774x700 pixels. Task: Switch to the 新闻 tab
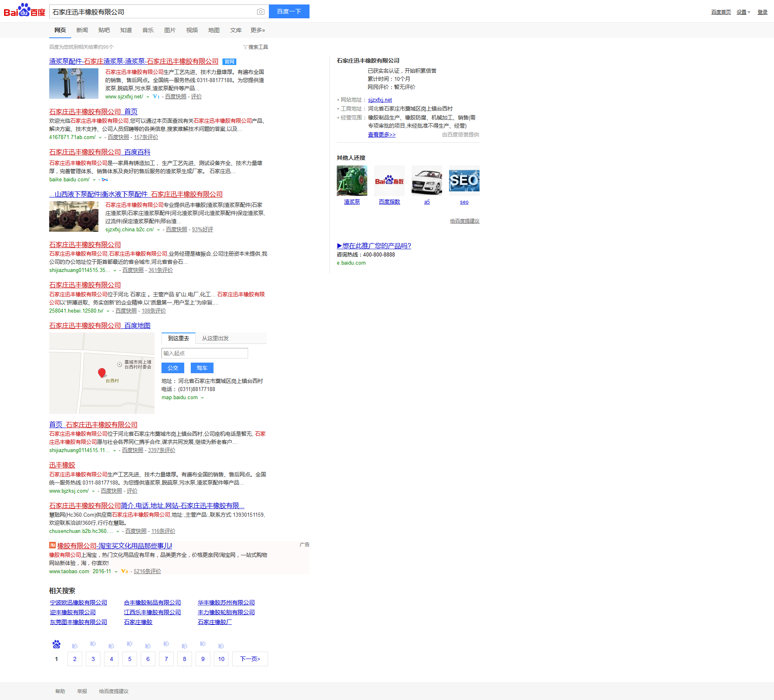tap(82, 30)
